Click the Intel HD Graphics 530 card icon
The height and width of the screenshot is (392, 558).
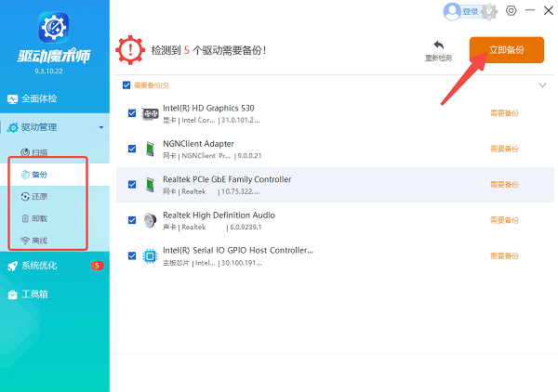point(150,113)
